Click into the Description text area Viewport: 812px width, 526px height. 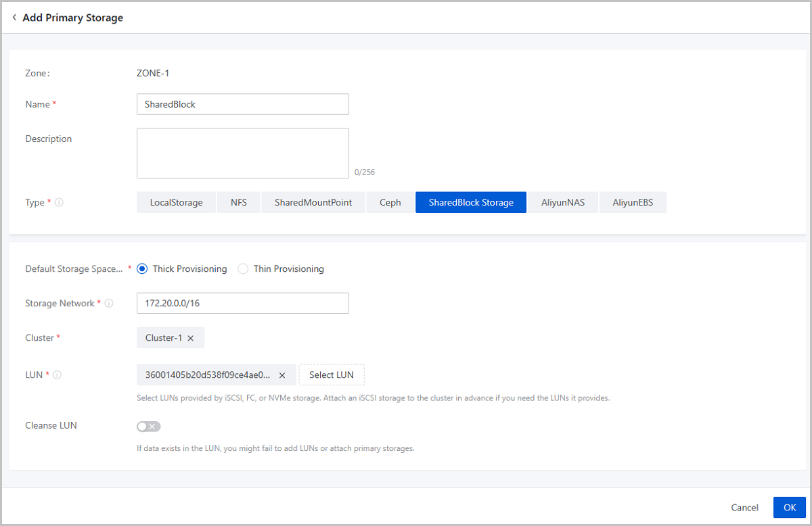point(242,153)
